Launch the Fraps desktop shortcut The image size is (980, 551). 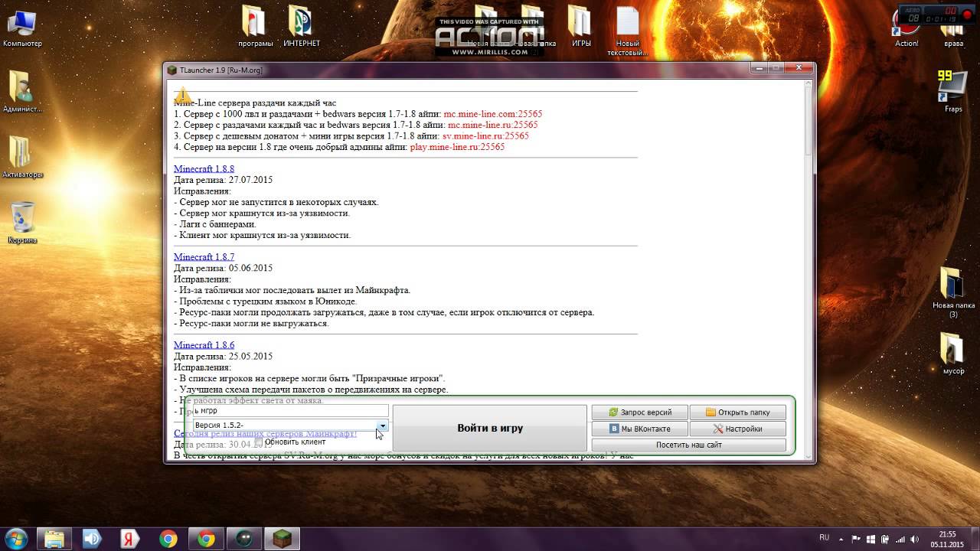(x=952, y=92)
